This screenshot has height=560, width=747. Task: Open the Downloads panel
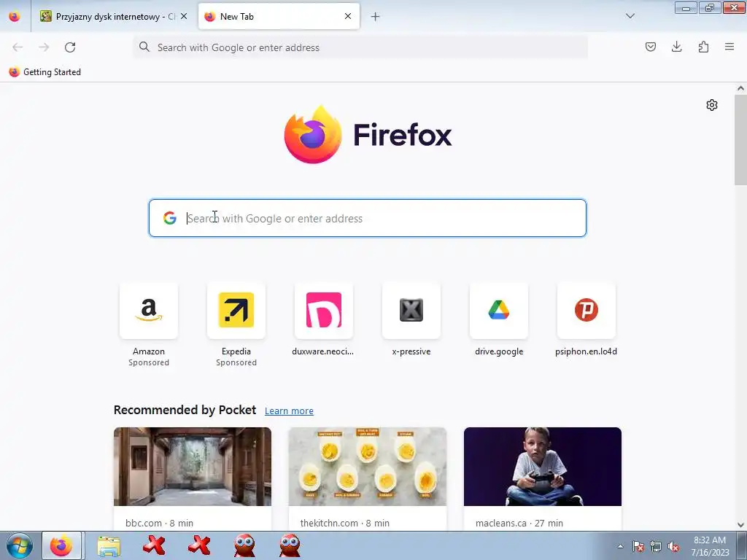click(x=676, y=47)
